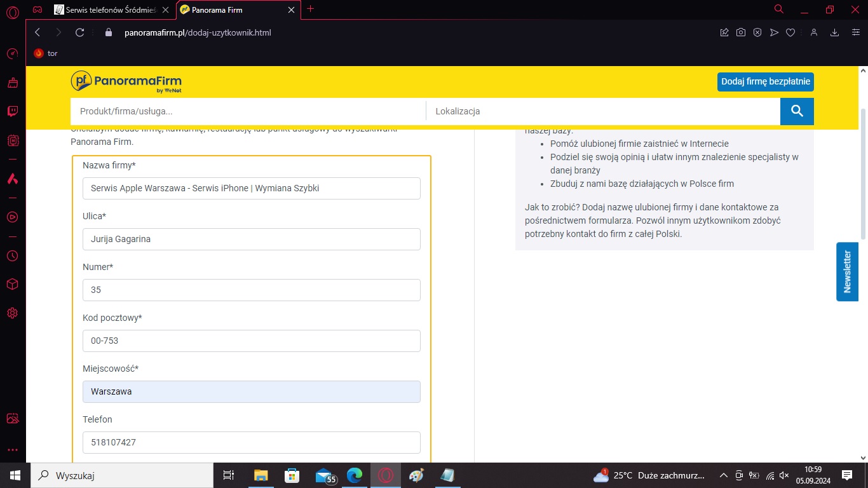Click the page vertical scrollbar
868x488 pixels.
863,173
